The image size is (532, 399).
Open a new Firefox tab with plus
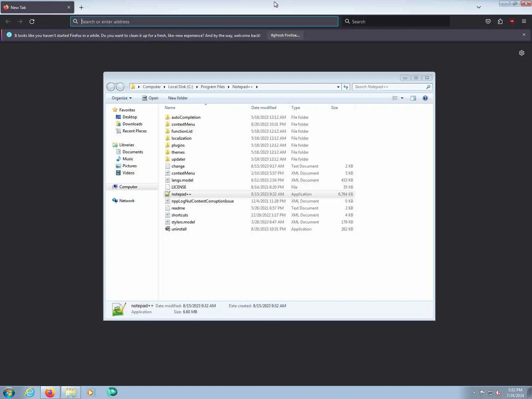click(81, 7)
